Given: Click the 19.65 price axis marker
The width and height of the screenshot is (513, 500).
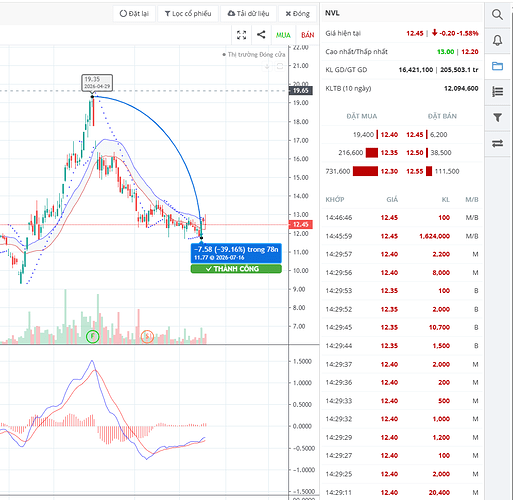Looking at the screenshot, I should pyautogui.click(x=301, y=91).
